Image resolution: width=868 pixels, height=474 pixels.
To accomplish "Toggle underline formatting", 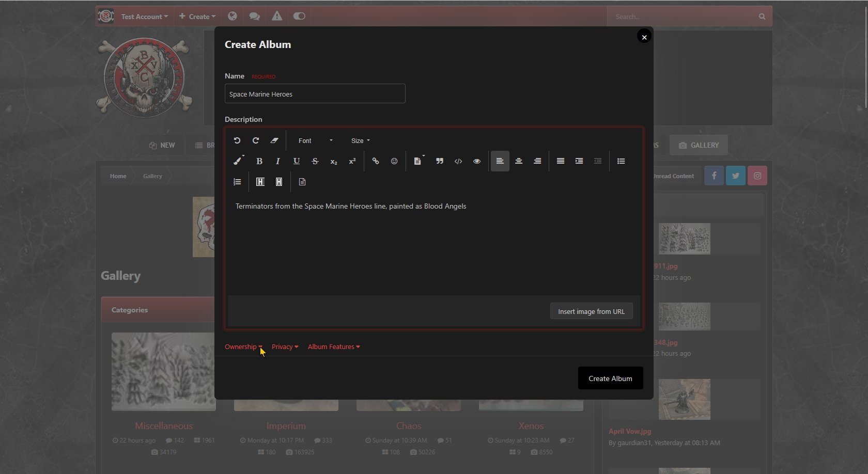I will (x=297, y=161).
